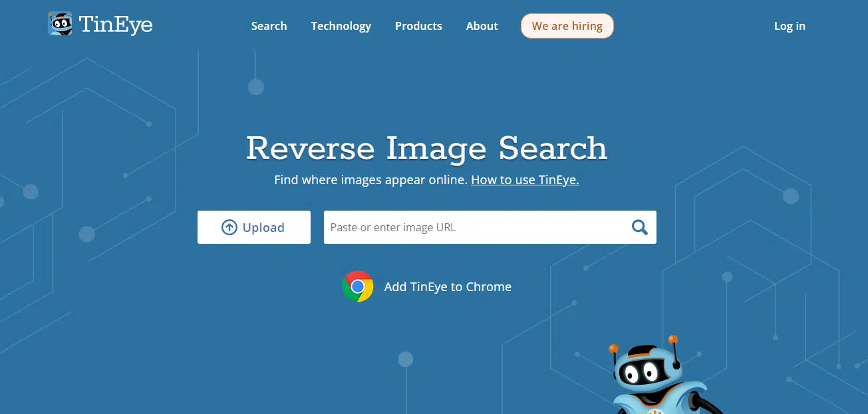This screenshot has width=868, height=414.
Task: Go to the About page
Action: [482, 26]
